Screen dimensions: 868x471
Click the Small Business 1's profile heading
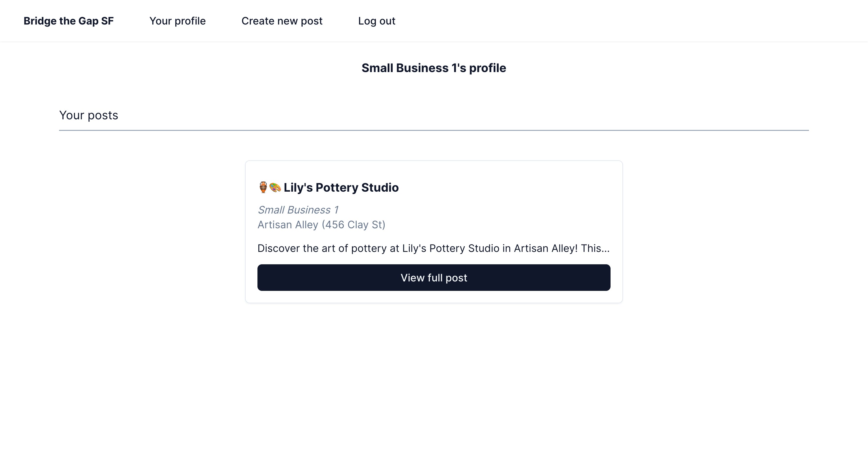point(434,68)
